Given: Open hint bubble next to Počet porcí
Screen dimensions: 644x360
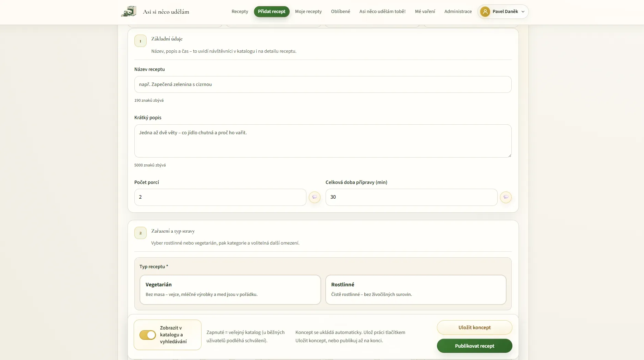Looking at the screenshot, I should point(315,197).
